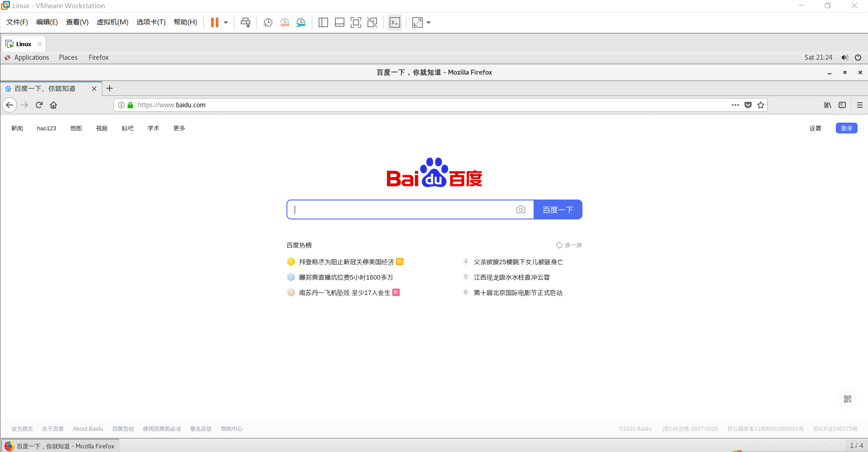This screenshot has height=452, width=868.
Task: Click the site information icon in the URL bar
Action: click(121, 105)
